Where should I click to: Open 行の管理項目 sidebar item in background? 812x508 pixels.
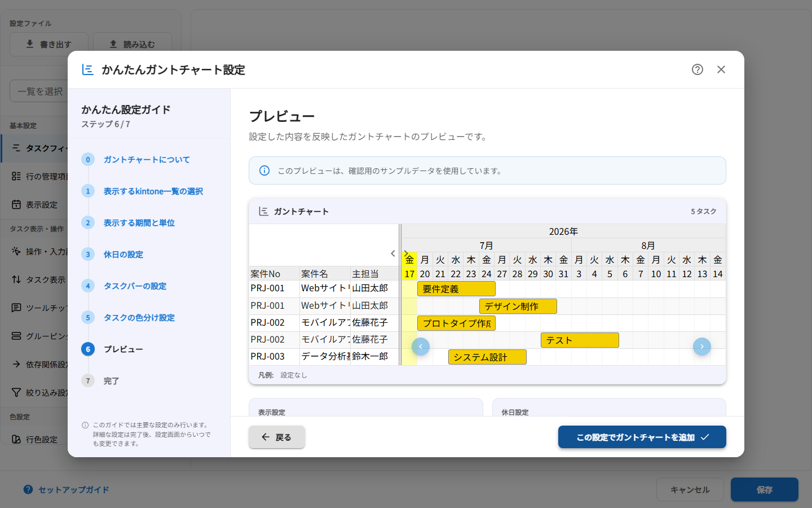pyautogui.click(x=34, y=176)
